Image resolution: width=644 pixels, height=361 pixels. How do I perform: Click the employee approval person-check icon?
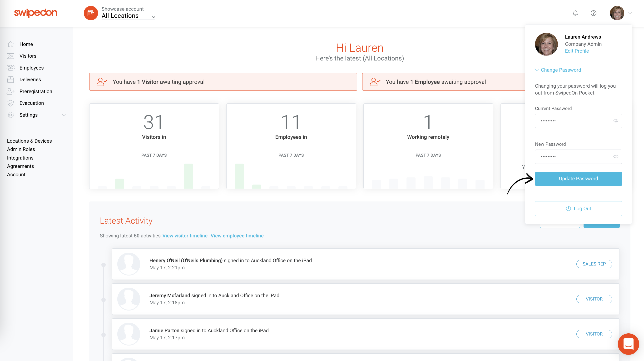click(x=375, y=82)
